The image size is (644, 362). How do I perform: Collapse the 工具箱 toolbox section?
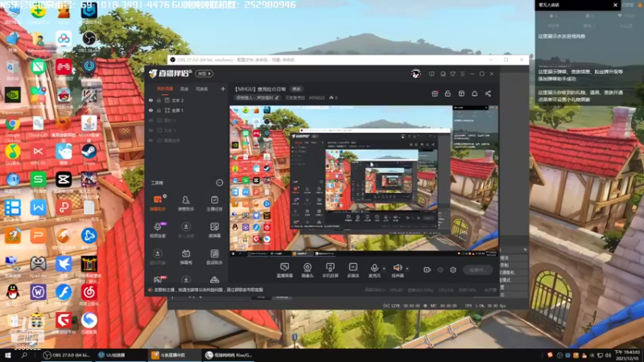(x=219, y=183)
